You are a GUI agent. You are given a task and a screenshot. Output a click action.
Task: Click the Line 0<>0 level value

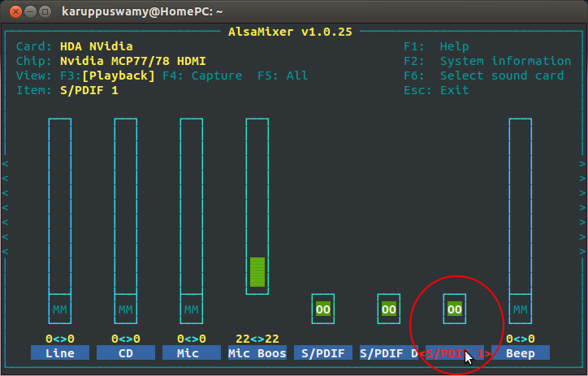(60, 339)
